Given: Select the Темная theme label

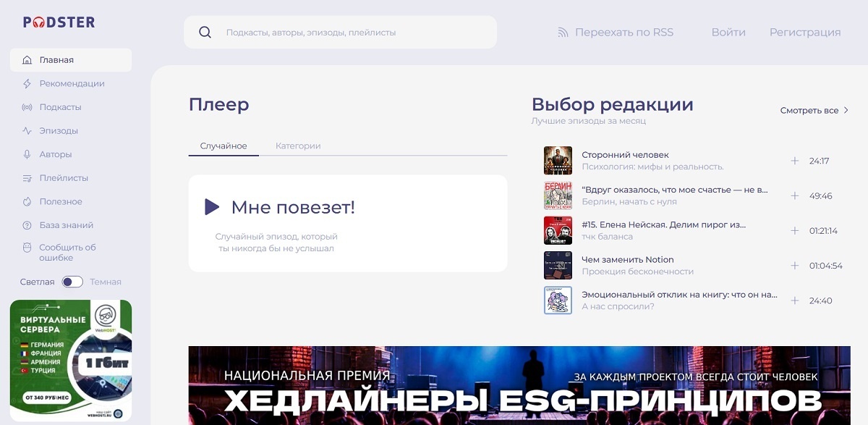Looking at the screenshot, I should tap(106, 282).
